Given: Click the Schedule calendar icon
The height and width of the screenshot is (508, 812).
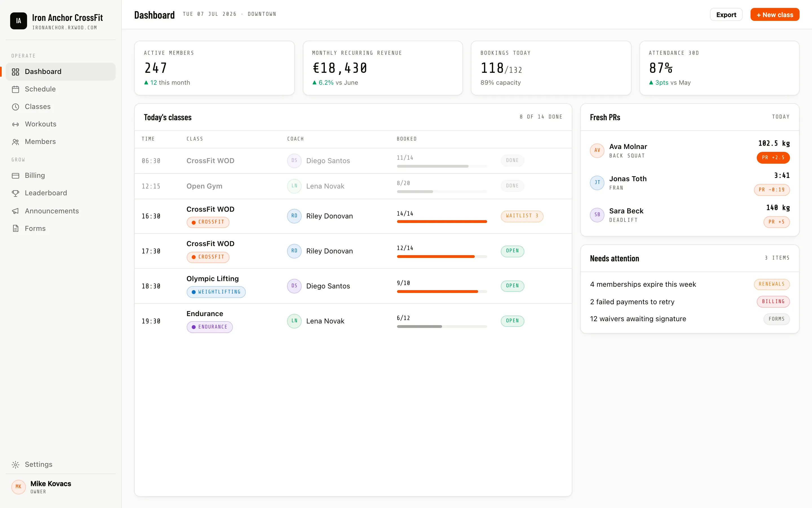Looking at the screenshot, I should coord(16,89).
